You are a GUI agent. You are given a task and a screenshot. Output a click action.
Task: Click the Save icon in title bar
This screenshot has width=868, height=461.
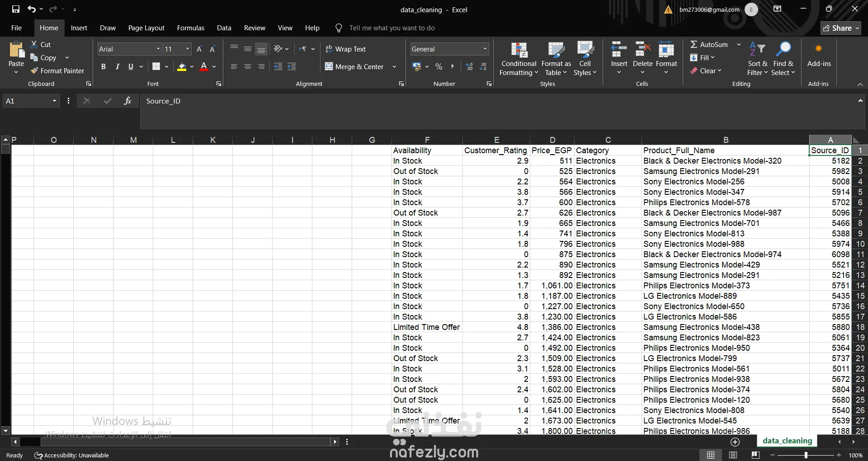point(16,9)
